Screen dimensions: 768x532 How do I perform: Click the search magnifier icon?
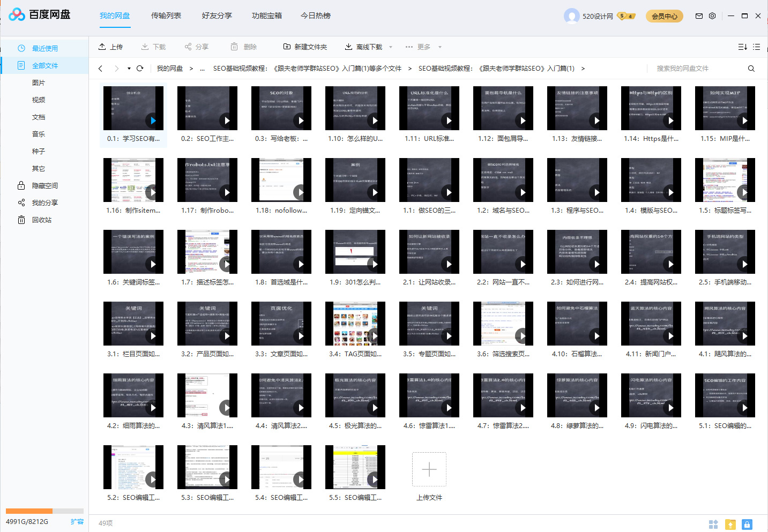point(751,69)
